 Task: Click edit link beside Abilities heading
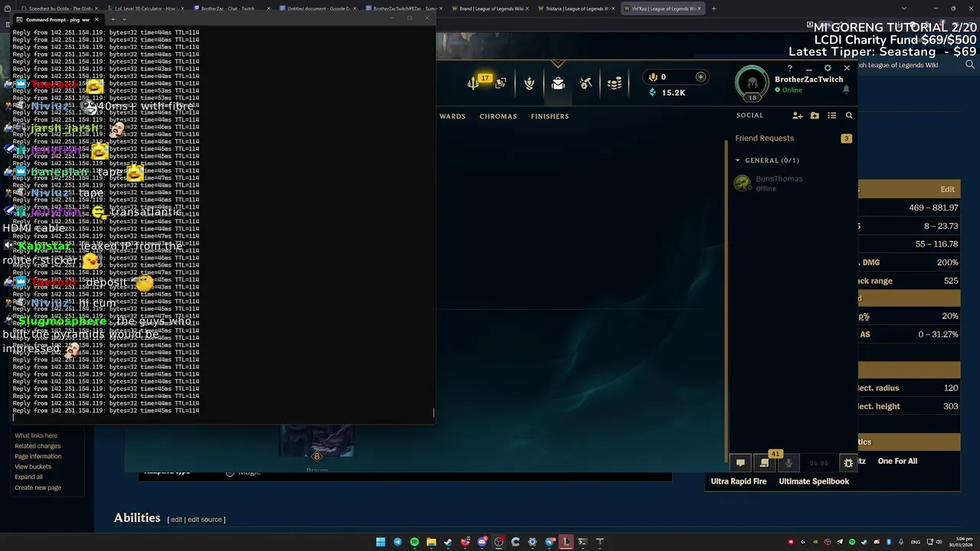point(176,520)
